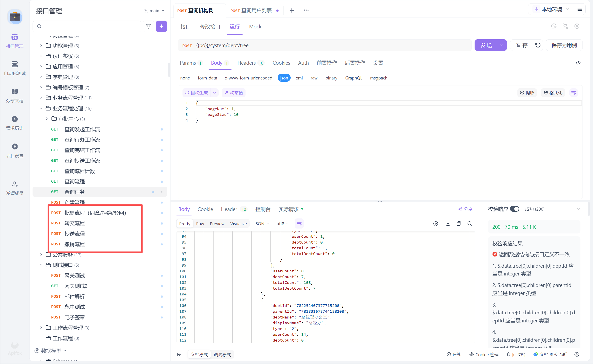Toggle the 校验响应 switch

pos(515,209)
